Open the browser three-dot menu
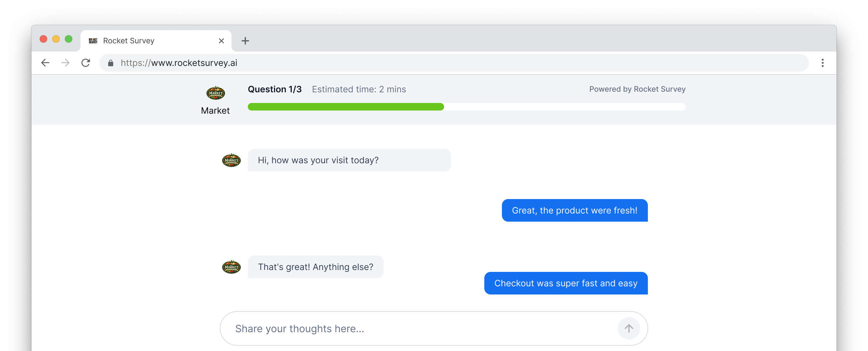The width and height of the screenshot is (868, 351). [x=822, y=63]
